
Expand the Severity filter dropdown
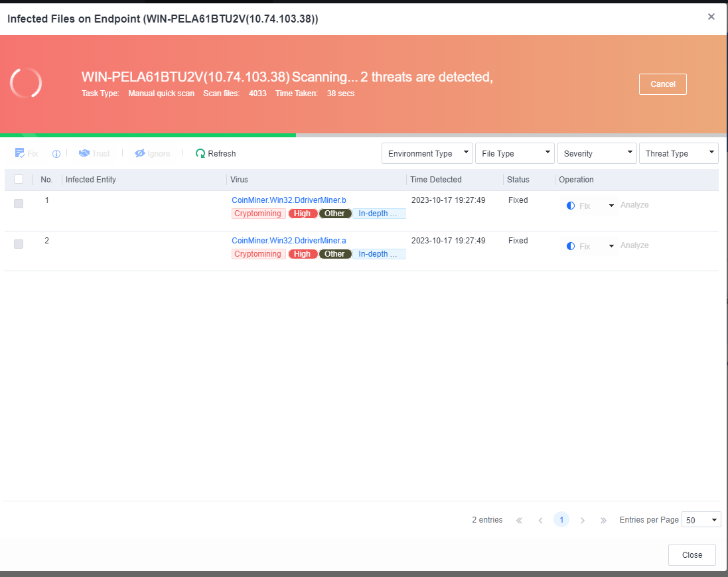[x=597, y=153]
